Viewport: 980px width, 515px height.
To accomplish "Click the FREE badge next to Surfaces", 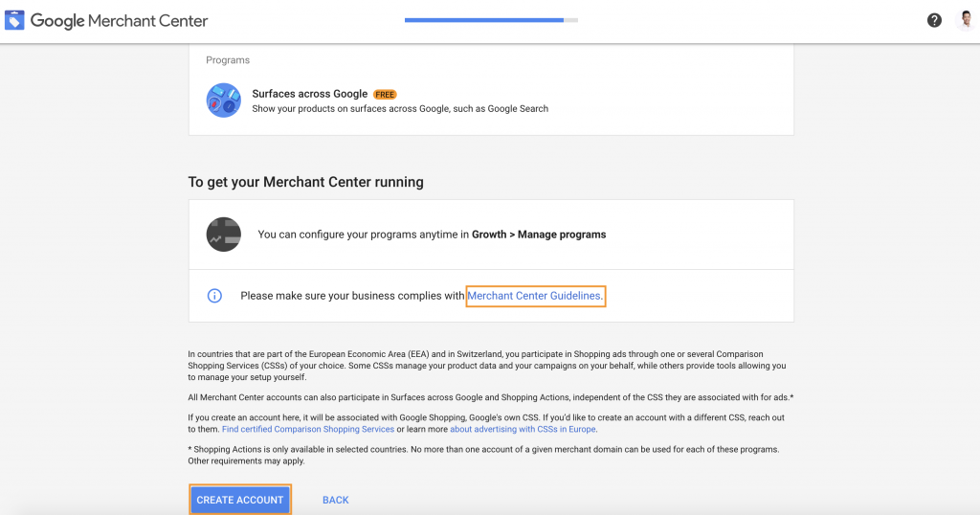I will (x=385, y=95).
